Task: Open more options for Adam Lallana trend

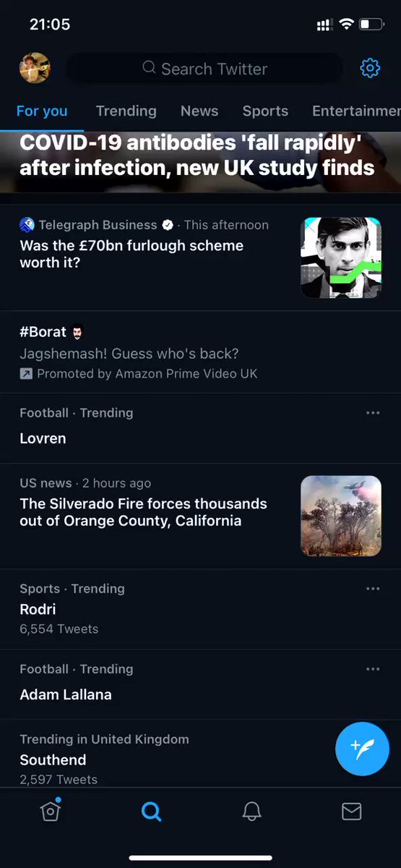Action: (373, 670)
